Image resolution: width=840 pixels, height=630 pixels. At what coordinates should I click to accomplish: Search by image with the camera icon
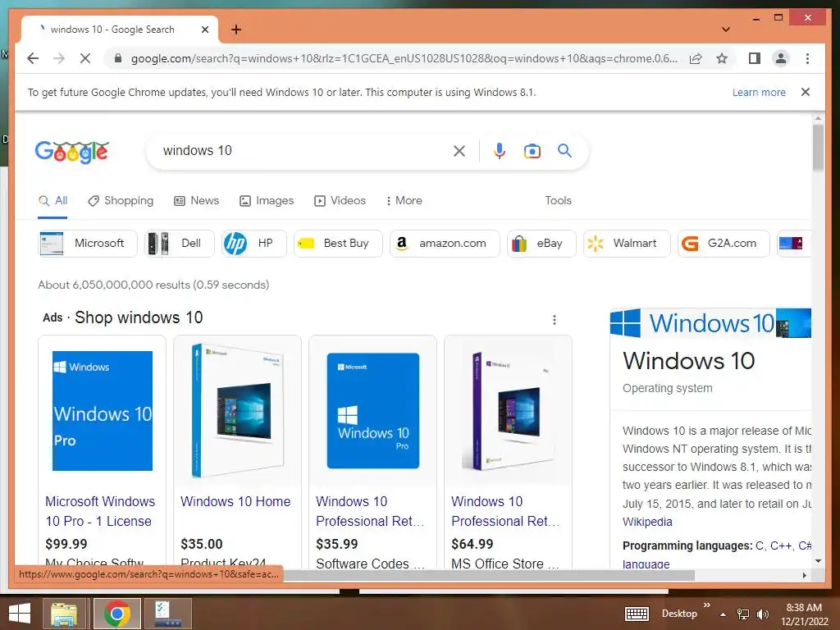tap(532, 151)
